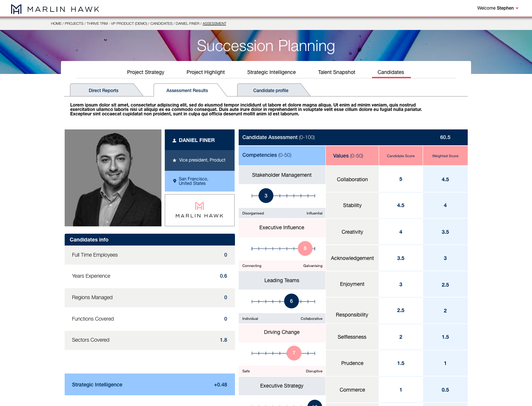Click the person icon beside Daniel Finer

coord(174,141)
